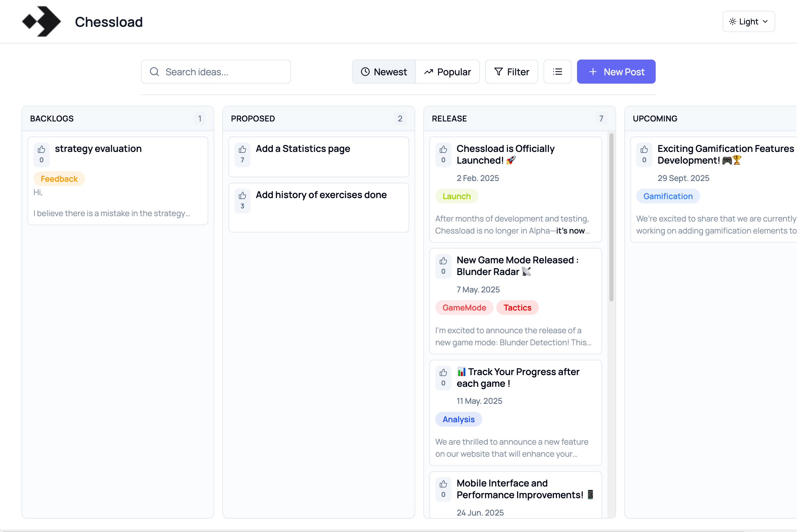
Task: Switch to list view layout icon
Action: click(x=557, y=72)
